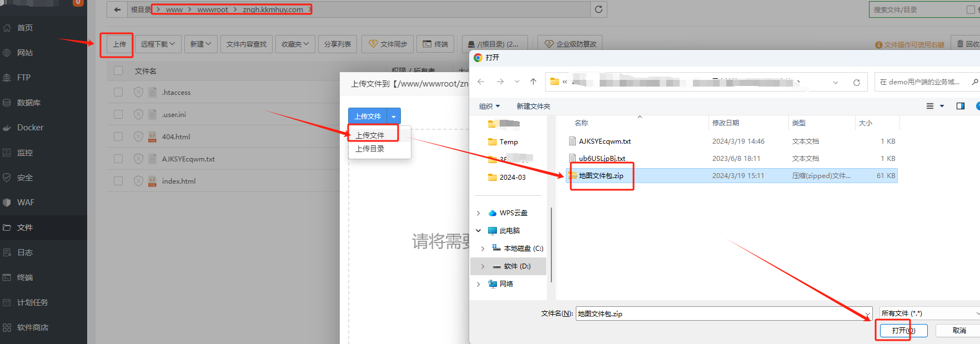Viewport: 980px width, 344px height.
Task: Click 新建文件夹 in the dialog
Action: coord(534,106)
